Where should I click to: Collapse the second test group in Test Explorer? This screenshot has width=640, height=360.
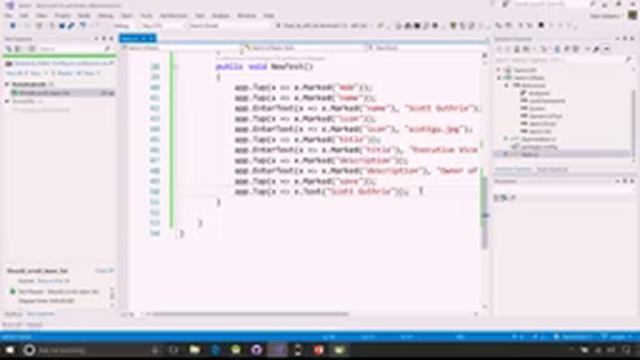[x=7, y=101]
